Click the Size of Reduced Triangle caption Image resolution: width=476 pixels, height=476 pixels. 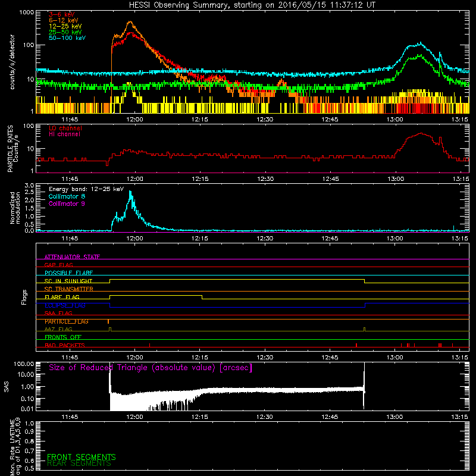[151, 368]
